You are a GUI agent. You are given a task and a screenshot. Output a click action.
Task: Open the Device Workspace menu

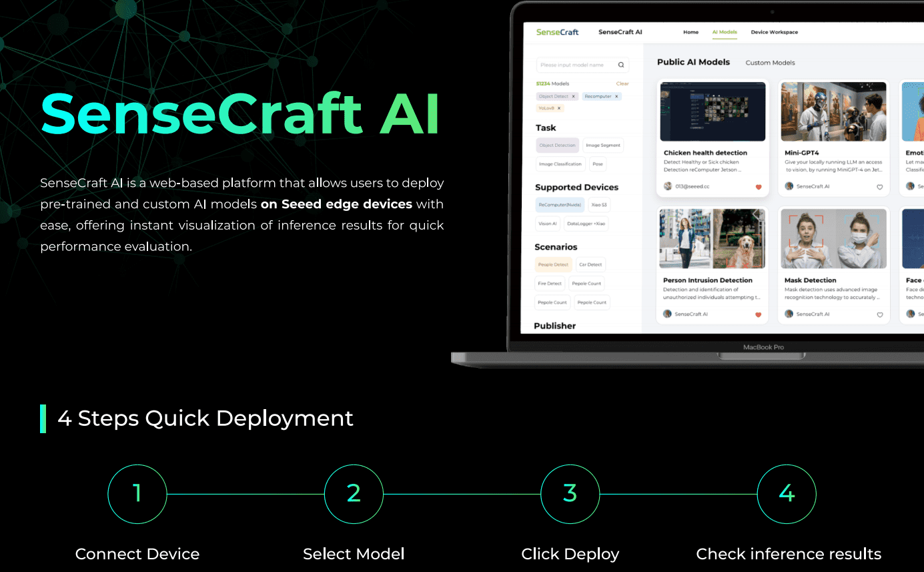tap(774, 32)
